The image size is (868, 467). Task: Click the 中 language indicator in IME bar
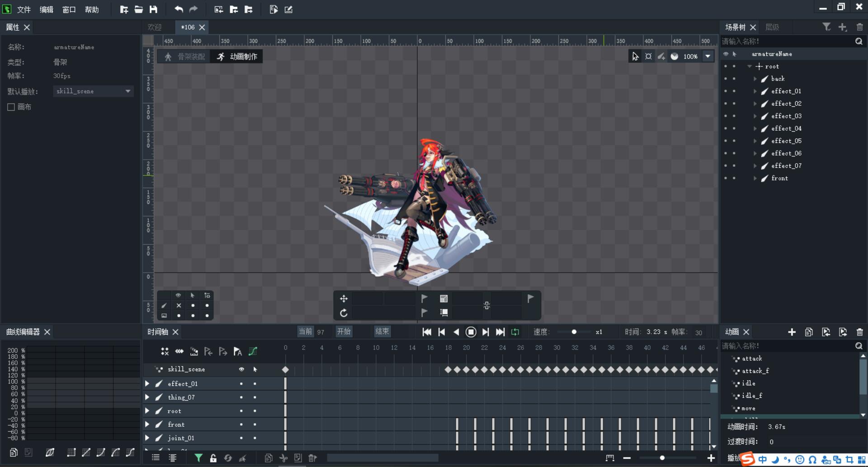click(763, 459)
